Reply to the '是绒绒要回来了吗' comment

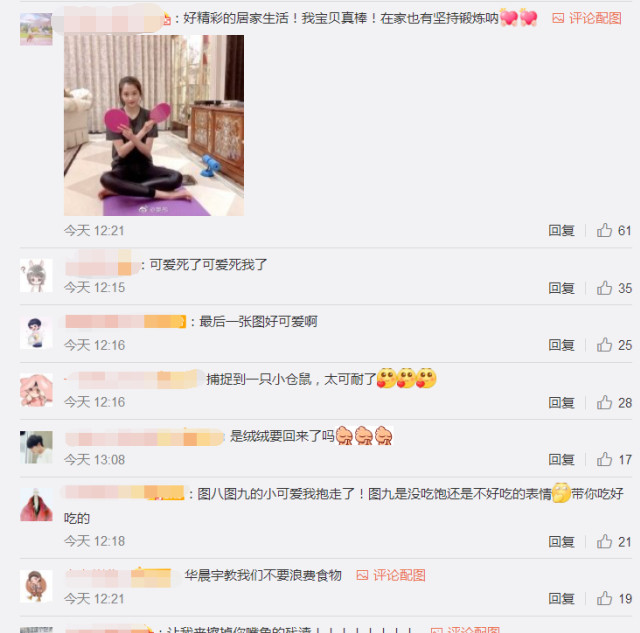[561, 460]
